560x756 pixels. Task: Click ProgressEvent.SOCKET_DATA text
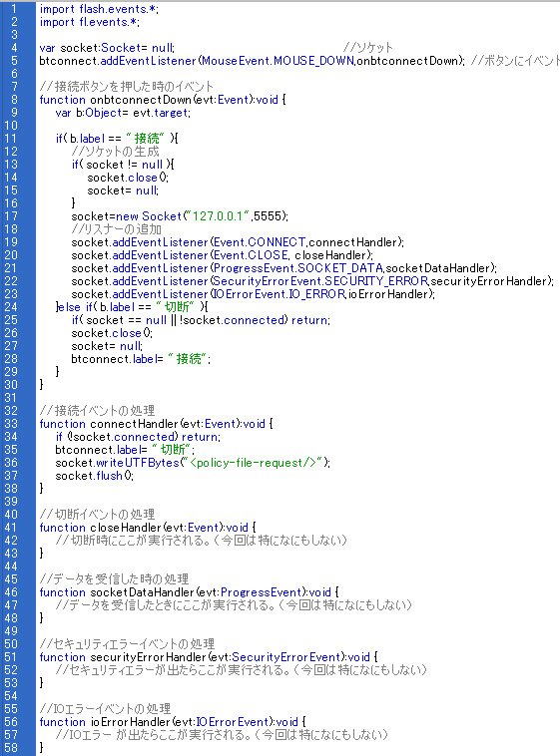coord(298,268)
